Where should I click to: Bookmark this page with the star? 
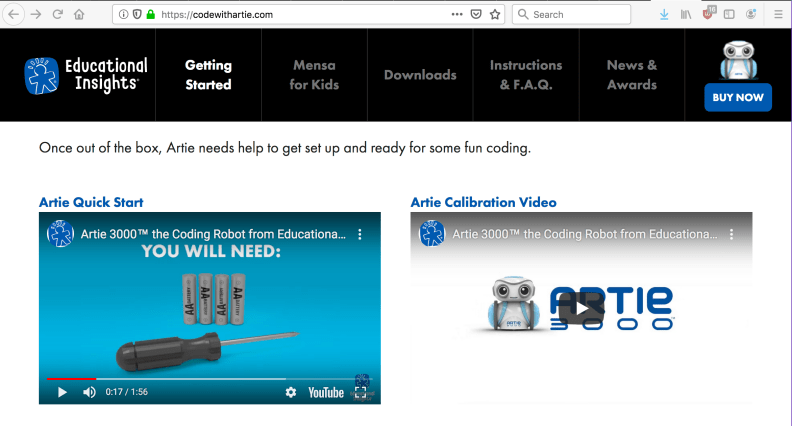[x=495, y=14]
